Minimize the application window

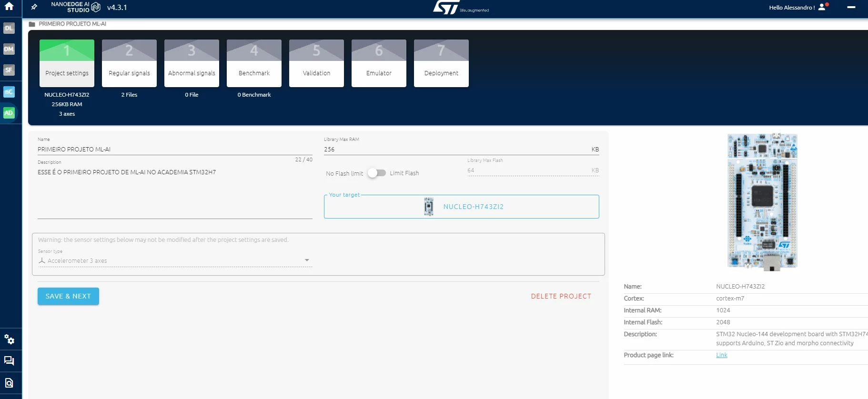coord(851,7)
